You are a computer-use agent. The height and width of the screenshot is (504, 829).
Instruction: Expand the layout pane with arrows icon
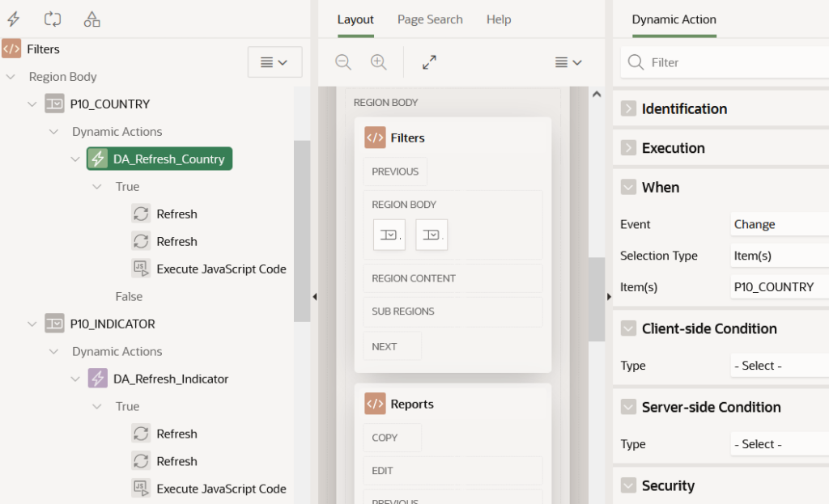[x=429, y=62]
